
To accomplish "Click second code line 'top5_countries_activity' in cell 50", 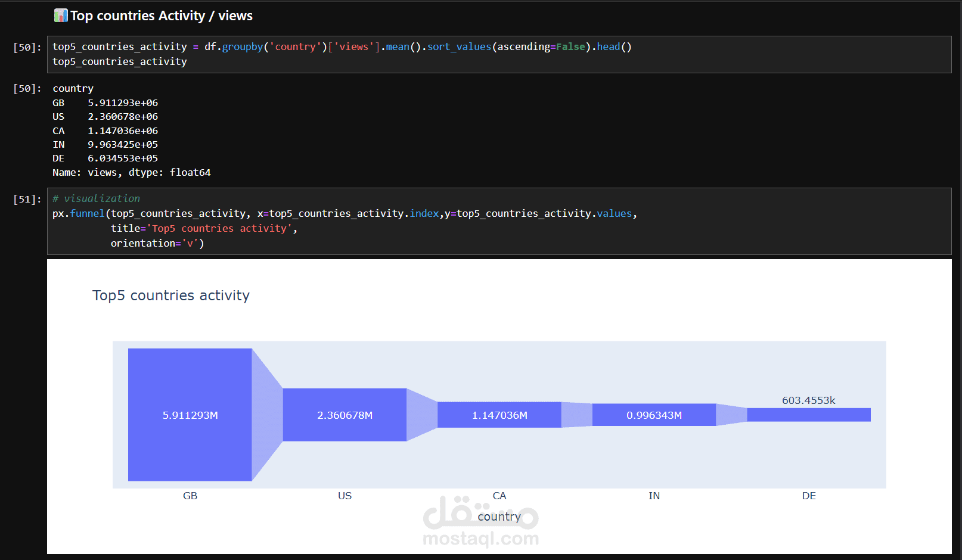I will point(120,61).
